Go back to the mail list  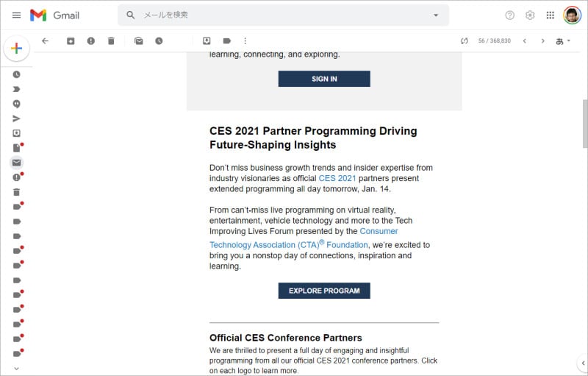click(x=45, y=41)
